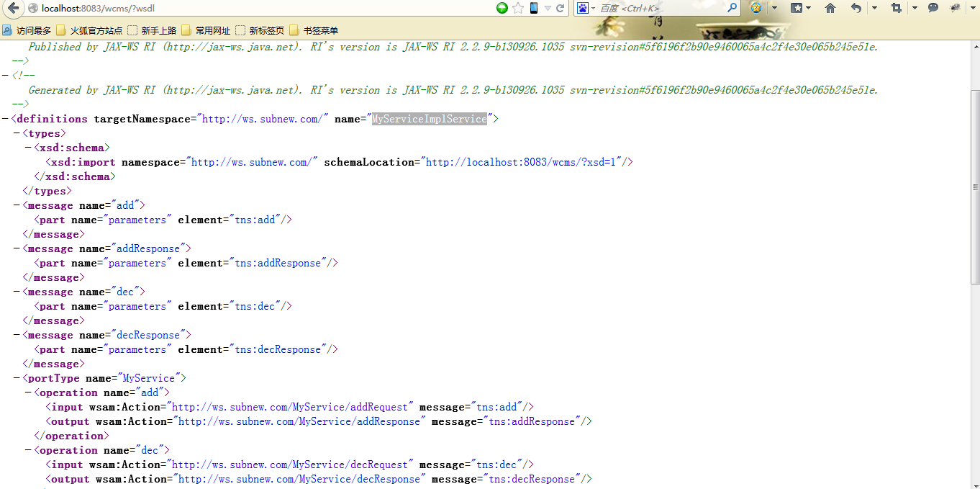Screen dimensions: 980x489
Task: Click the undo arrow toolbar icon
Action: [x=856, y=8]
